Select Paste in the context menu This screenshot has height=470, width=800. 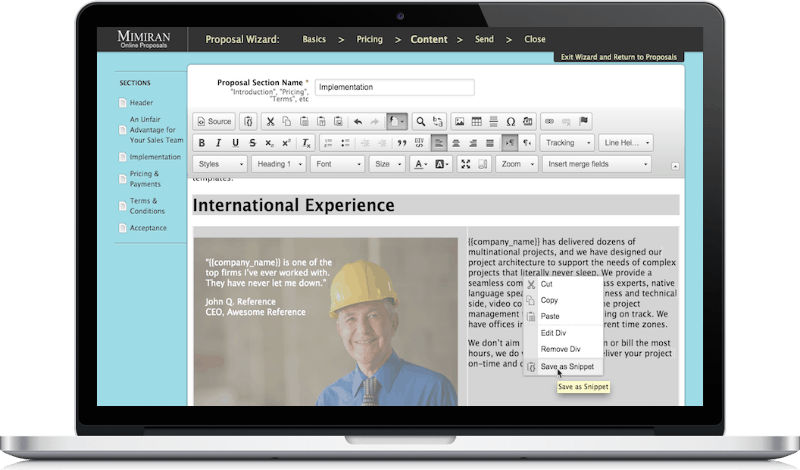(x=563, y=316)
